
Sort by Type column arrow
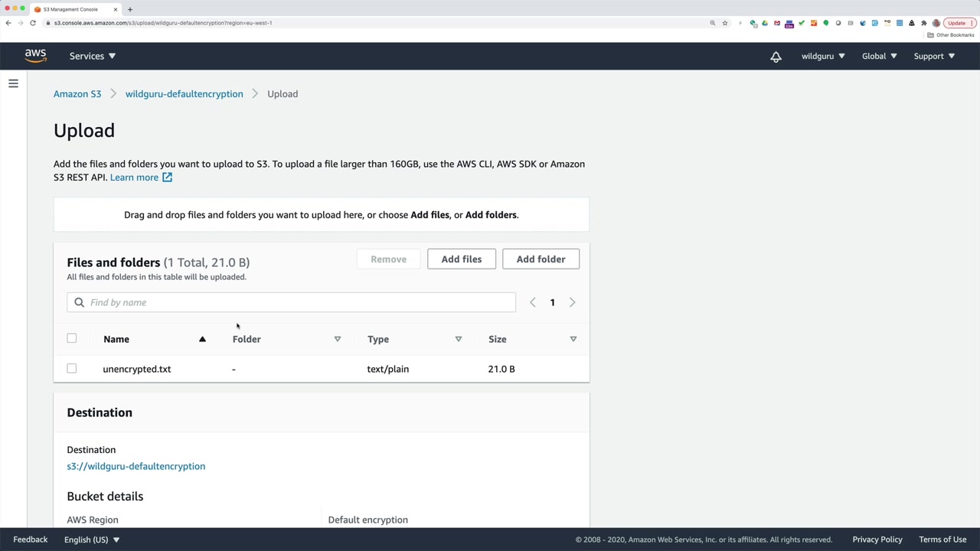(x=459, y=339)
